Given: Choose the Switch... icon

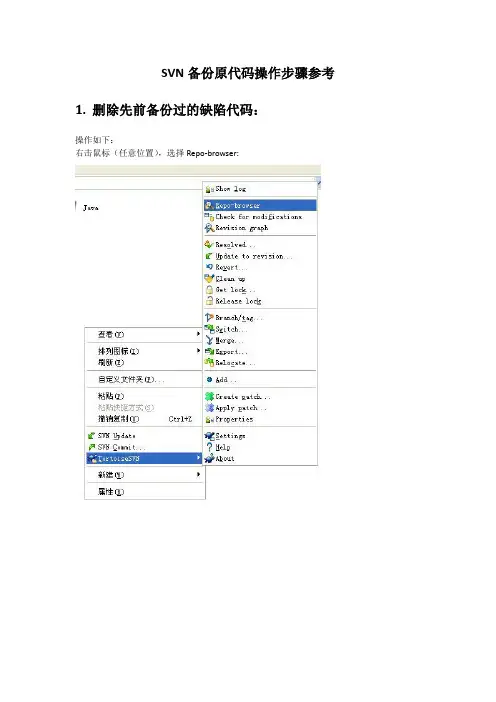Looking at the screenshot, I should [209, 329].
